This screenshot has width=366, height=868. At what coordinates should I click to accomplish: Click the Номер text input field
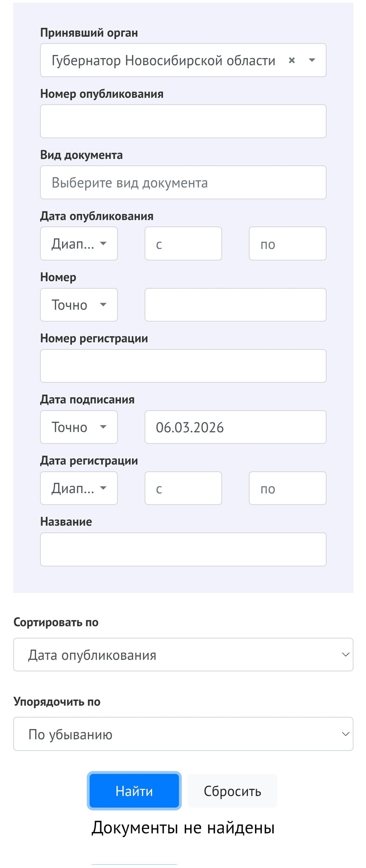point(235,305)
